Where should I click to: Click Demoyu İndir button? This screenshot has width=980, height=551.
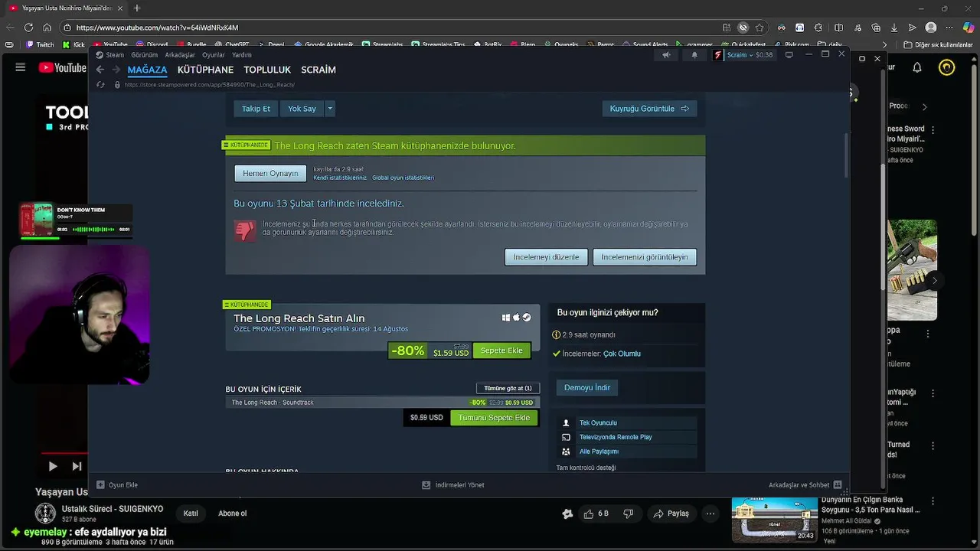[587, 388]
